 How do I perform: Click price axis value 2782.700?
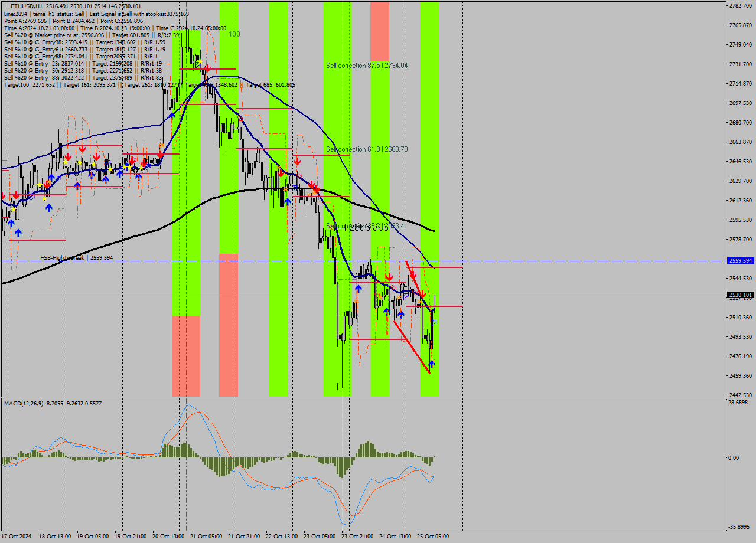click(x=741, y=5)
